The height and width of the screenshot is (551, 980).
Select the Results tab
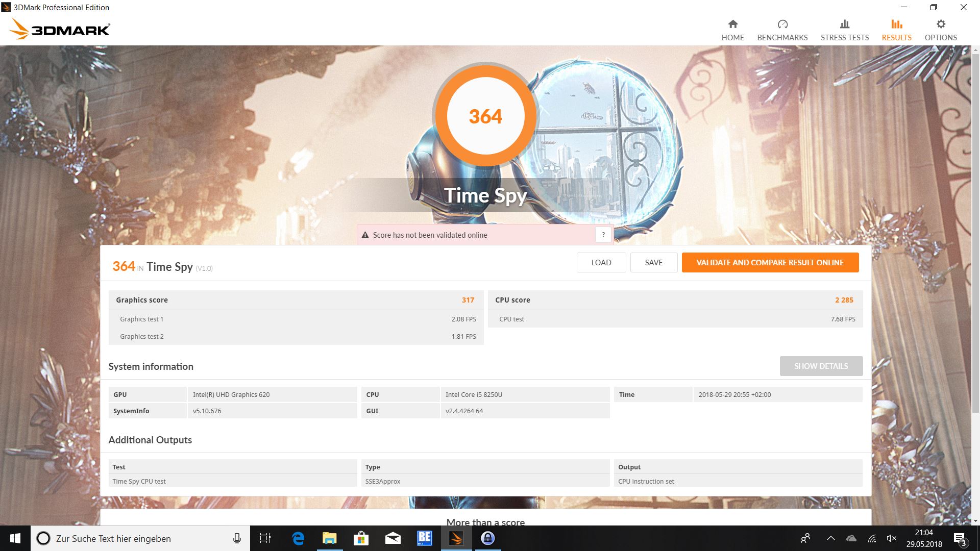pos(896,30)
